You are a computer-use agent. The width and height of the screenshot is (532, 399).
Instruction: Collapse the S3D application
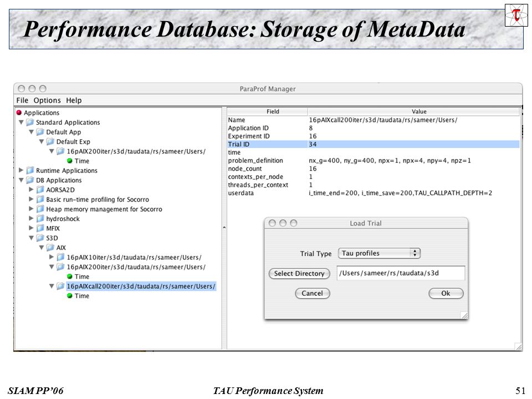(31, 238)
